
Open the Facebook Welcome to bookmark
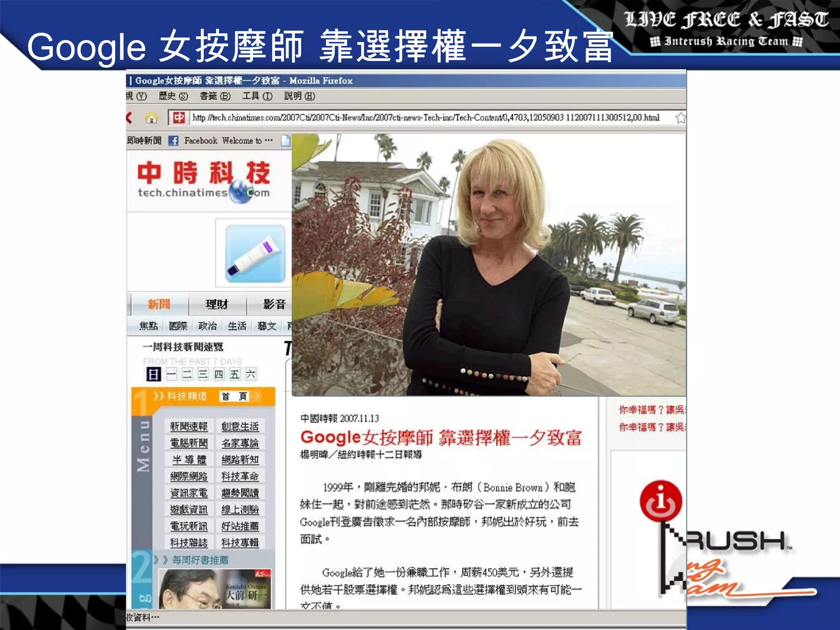[x=228, y=141]
